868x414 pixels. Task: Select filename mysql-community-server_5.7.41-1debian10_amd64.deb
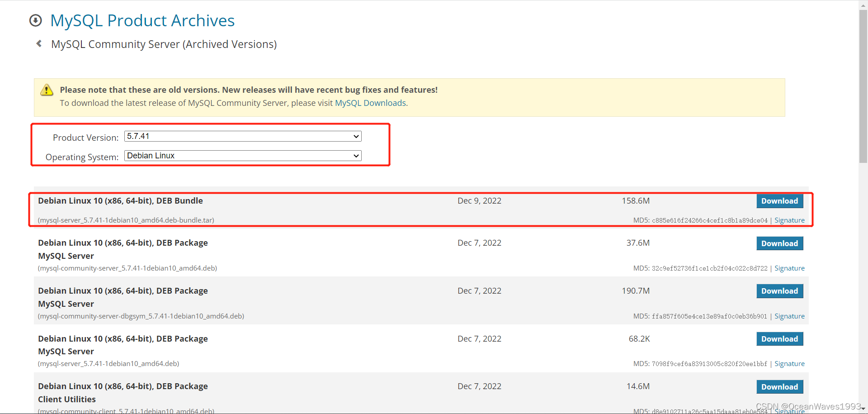pos(127,268)
